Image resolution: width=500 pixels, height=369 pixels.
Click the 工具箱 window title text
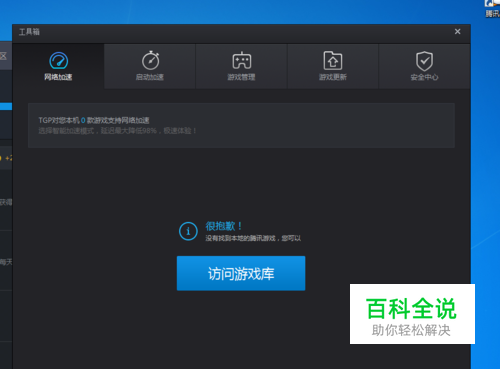point(29,32)
